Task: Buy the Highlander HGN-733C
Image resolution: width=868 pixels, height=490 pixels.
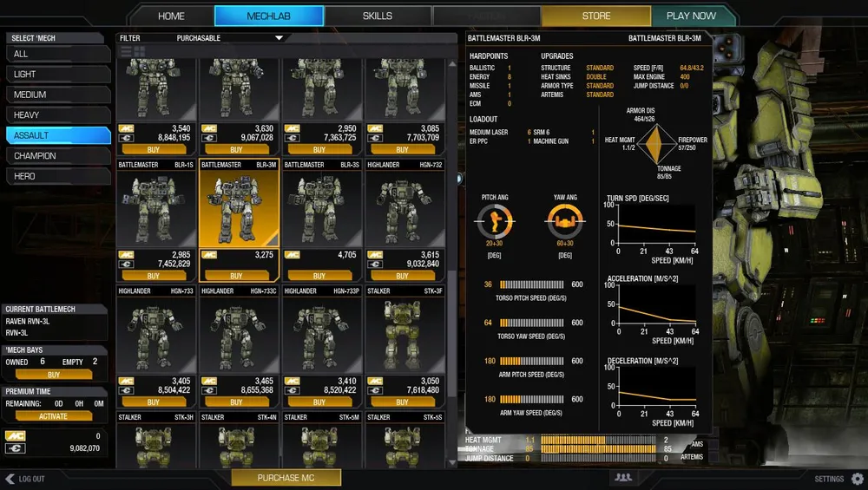Action: 236,402
